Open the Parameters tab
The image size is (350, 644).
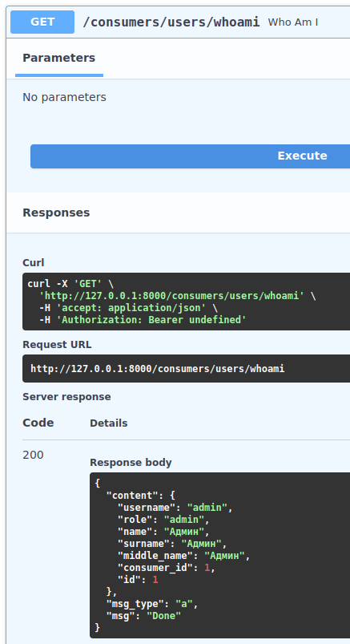click(58, 59)
